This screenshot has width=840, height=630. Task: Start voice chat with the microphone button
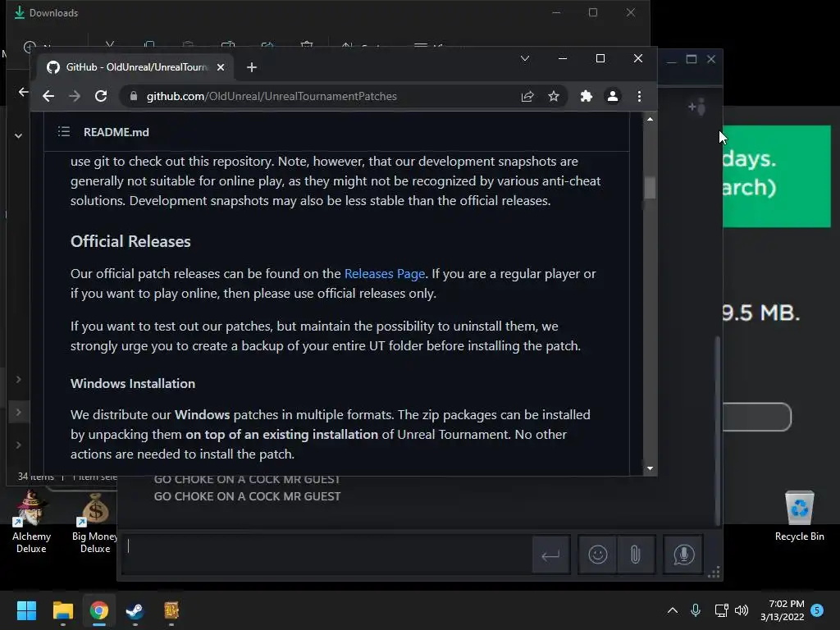683,555
